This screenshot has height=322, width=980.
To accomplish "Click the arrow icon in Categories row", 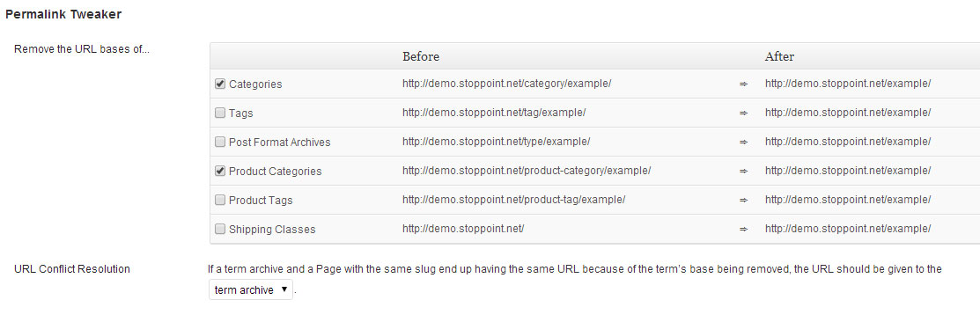I will (x=743, y=84).
